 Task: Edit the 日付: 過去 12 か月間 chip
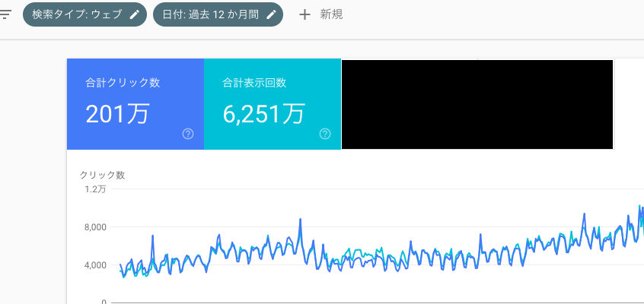tap(218, 14)
